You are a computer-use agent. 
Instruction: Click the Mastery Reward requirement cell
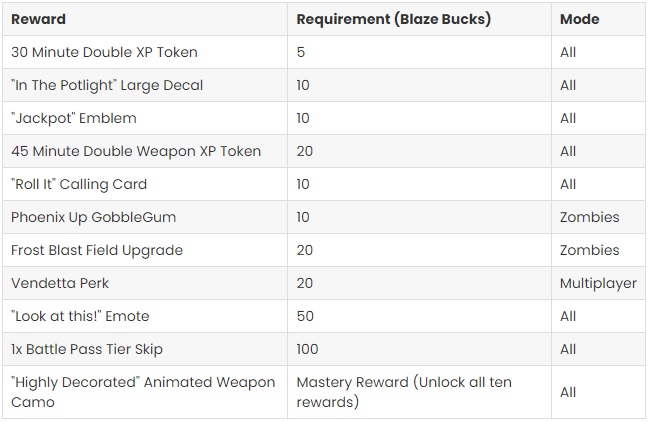[x=419, y=392]
